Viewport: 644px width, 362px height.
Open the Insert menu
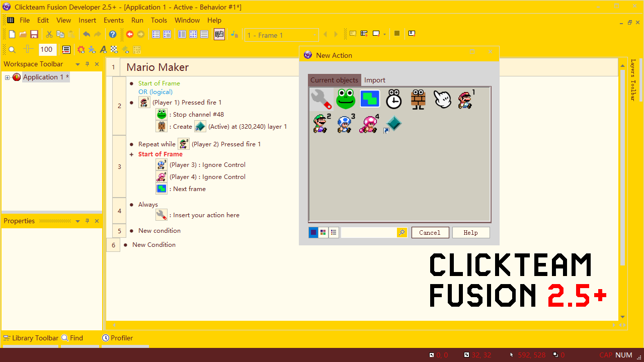(87, 20)
